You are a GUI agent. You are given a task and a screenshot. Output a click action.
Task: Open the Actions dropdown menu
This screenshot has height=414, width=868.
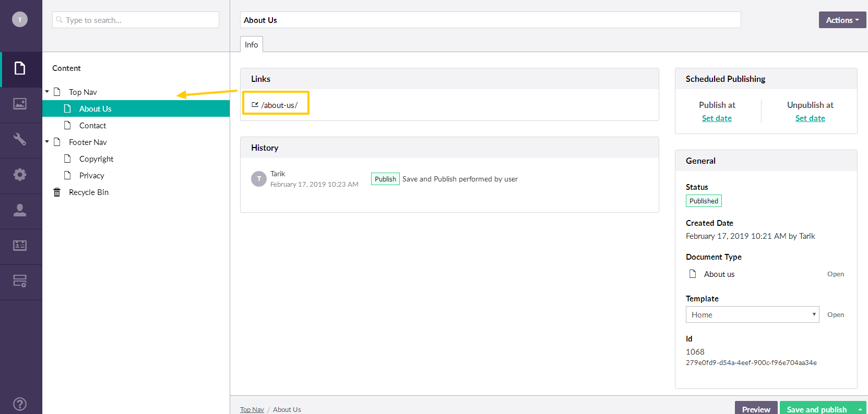842,20
